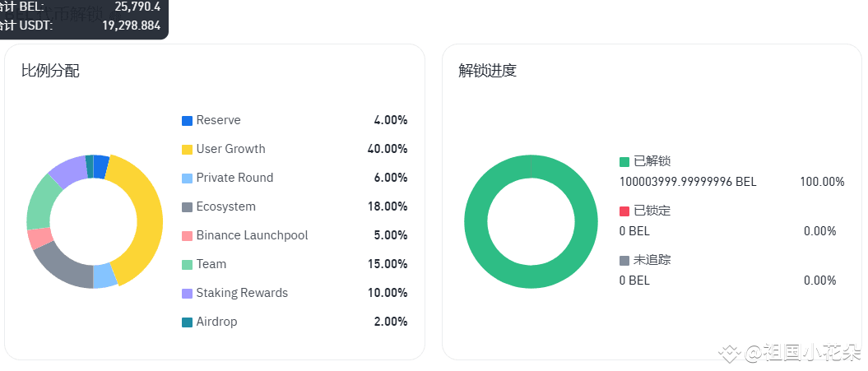Click the Staking Rewards purple swatch
This screenshot has height=371, width=868.
pos(187,294)
